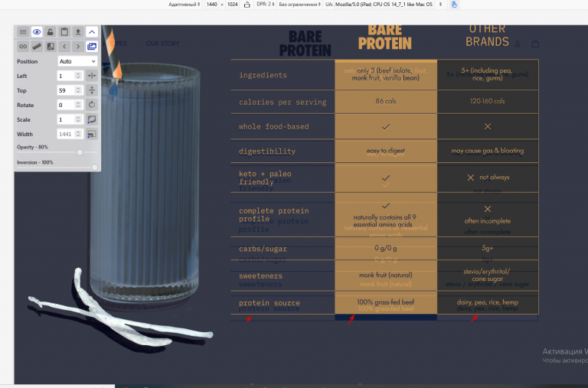
Task: Open the user agent preset dropdown arrow
Action: tap(440, 5)
